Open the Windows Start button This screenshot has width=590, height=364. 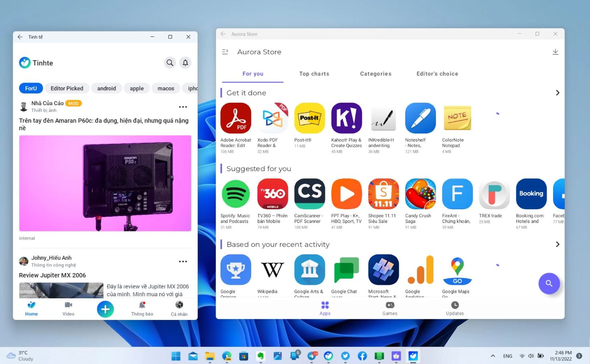pyautogui.click(x=176, y=356)
